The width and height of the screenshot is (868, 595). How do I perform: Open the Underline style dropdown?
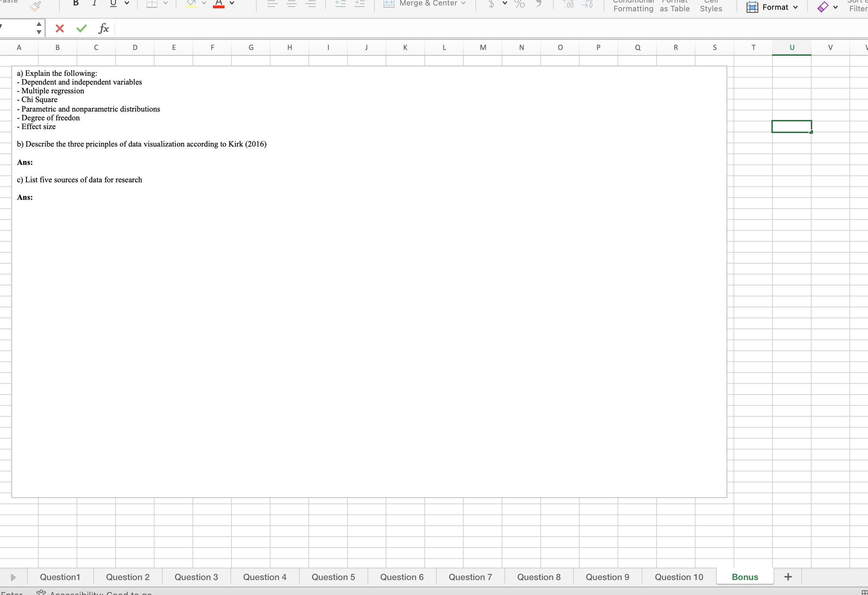tap(127, 4)
